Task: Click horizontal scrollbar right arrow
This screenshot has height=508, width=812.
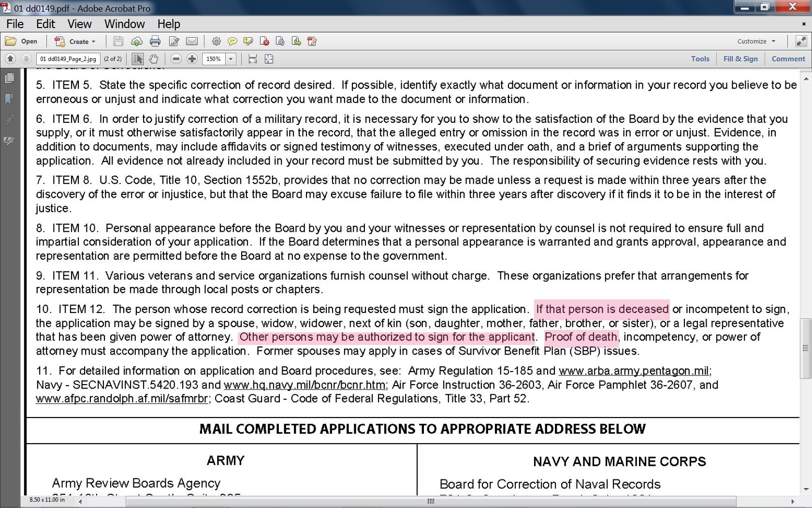Action: [x=793, y=501]
